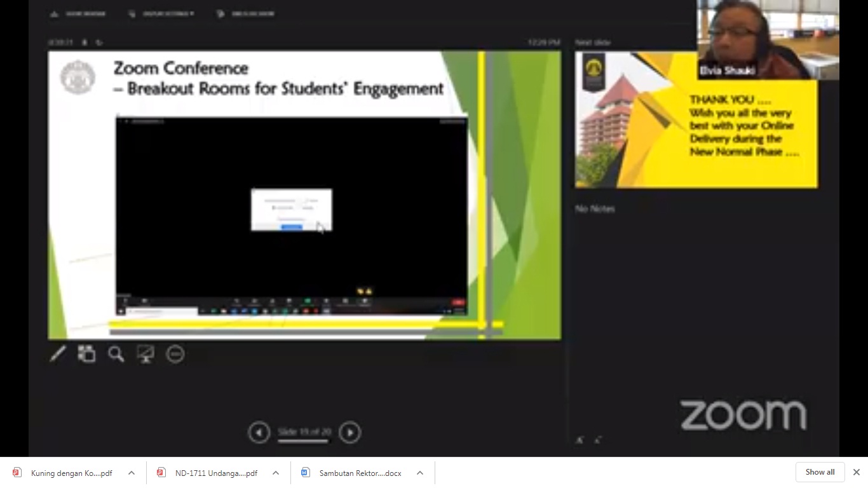Click the 'Next slide' label
Viewport: 868px width, 488px height.
(593, 43)
